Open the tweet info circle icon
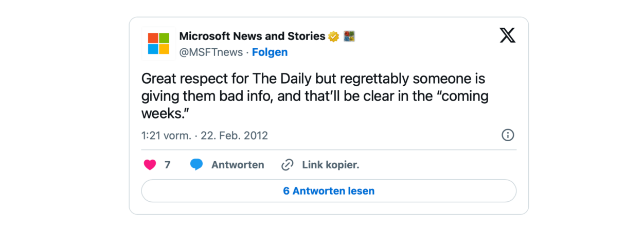Image resolution: width=644 pixels, height=230 pixels. pos(507,135)
